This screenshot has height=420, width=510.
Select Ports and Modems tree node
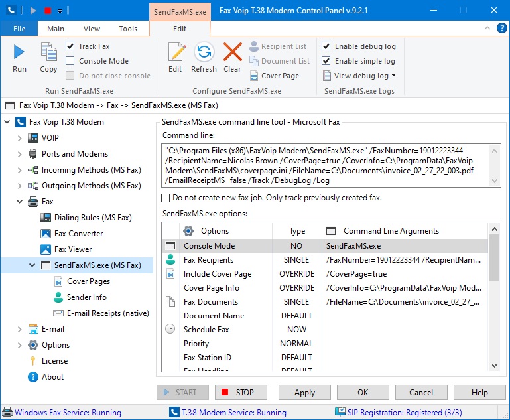[75, 154]
